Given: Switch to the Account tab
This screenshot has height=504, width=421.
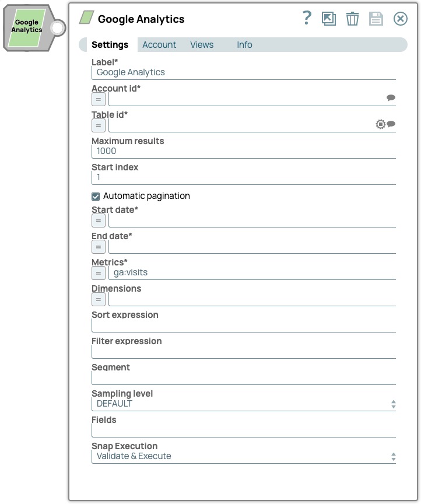Looking at the screenshot, I should pyautogui.click(x=159, y=44).
